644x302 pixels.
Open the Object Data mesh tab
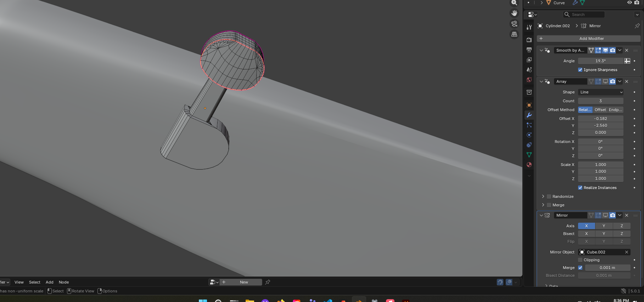(x=529, y=155)
